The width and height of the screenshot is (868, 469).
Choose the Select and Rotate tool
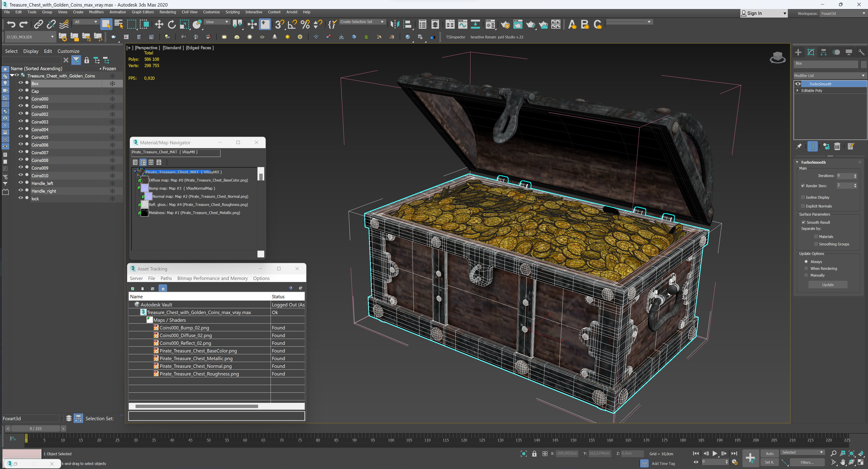point(171,24)
